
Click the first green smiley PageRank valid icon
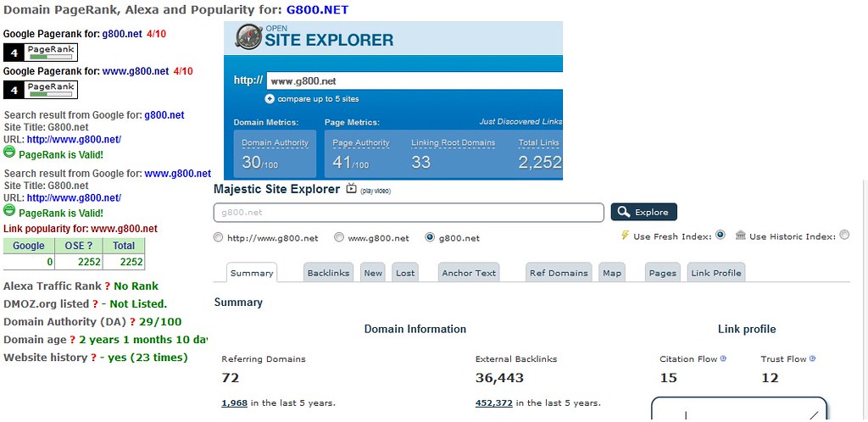[x=8, y=152]
